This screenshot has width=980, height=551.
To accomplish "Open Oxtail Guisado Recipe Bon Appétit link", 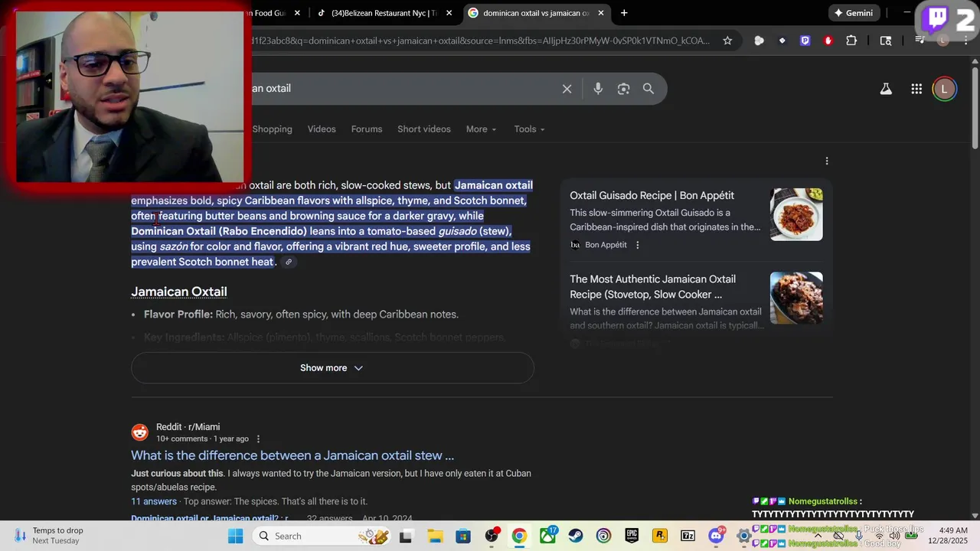I will click(x=652, y=196).
